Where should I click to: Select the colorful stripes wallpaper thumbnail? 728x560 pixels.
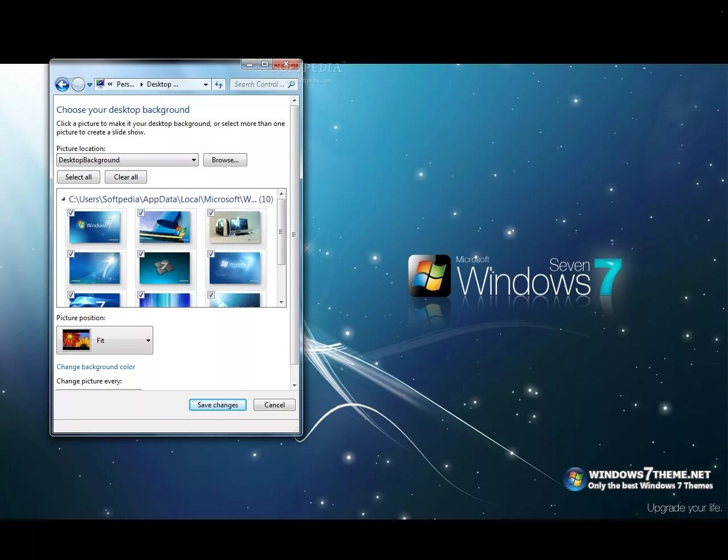coord(165,227)
